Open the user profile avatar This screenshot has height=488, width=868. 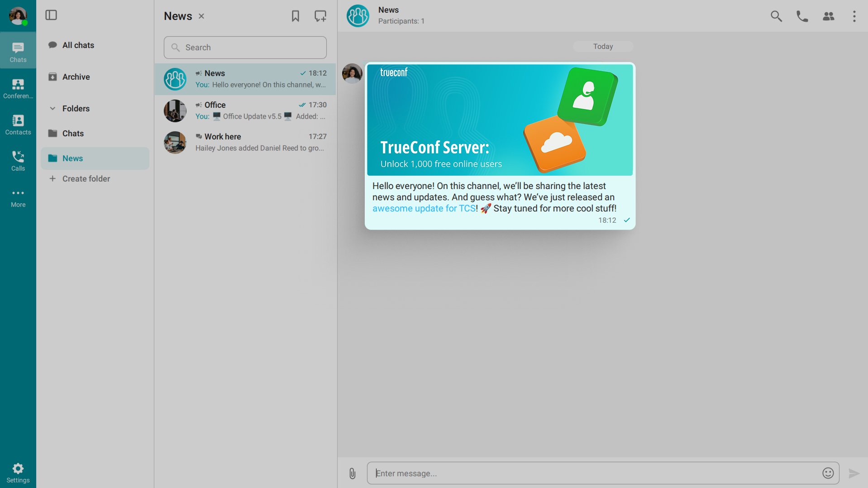click(x=18, y=16)
